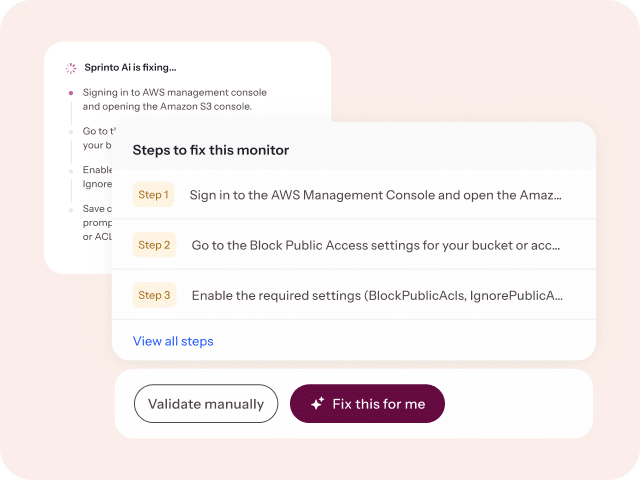Click the sparkle icon on the Fix button
The image size is (640, 480).
317,404
